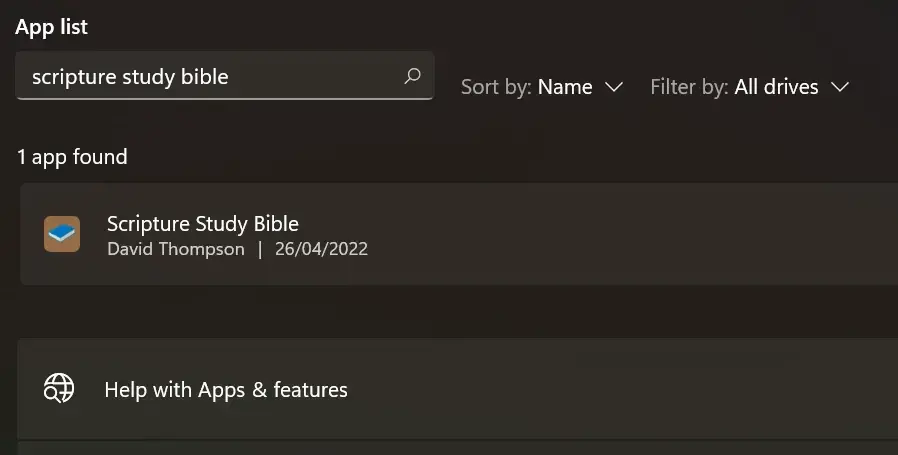Screen dimensions: 898x455
Task: Click the Scripture Study Bible app icon
Action: pyautogui.click(x=62, y=234)
